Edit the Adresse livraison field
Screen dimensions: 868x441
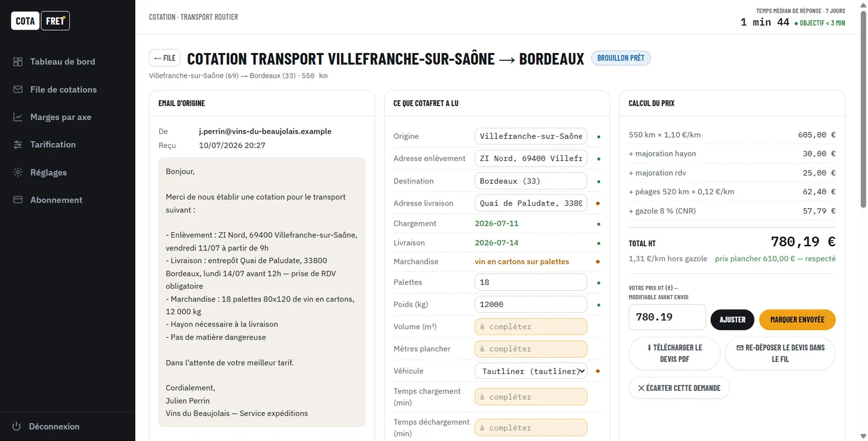point(530,203)
